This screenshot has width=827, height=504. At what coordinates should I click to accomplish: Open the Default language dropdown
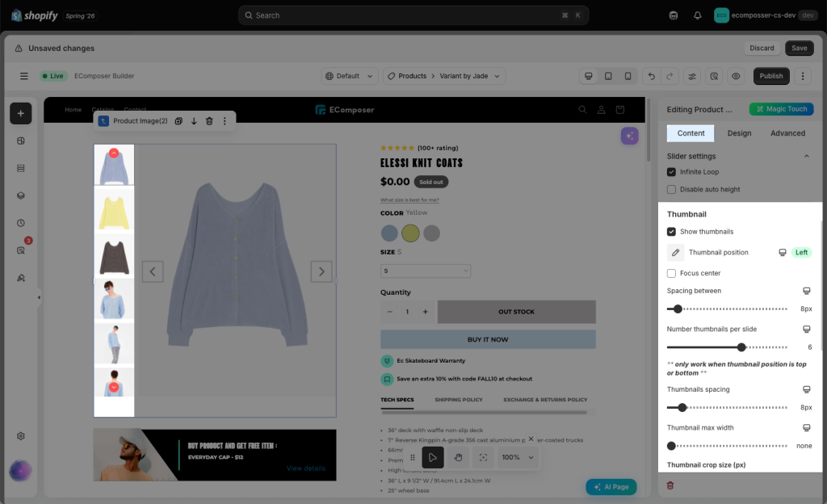tap(350, 76)
